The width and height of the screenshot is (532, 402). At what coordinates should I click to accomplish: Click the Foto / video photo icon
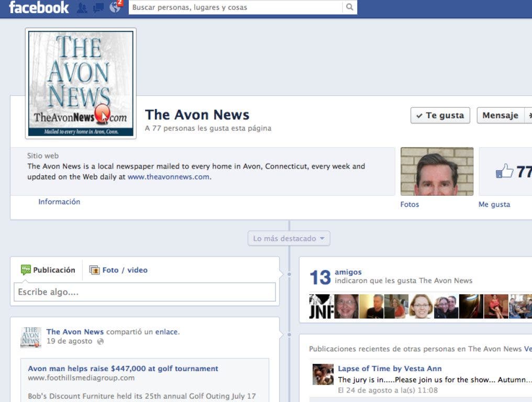[x=94, y=270]
